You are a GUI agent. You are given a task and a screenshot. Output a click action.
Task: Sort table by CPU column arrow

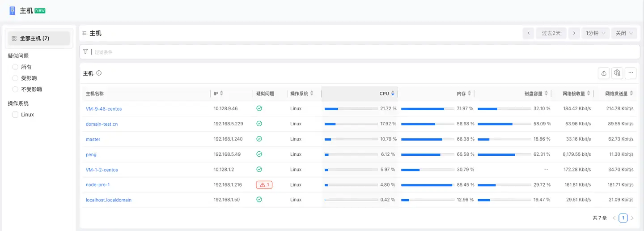coord(393,94)
